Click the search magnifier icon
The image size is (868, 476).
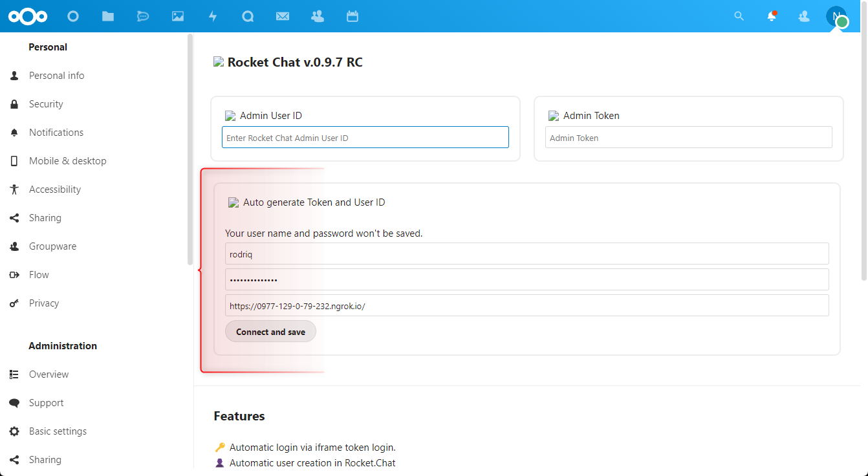[x=739, y=16]
